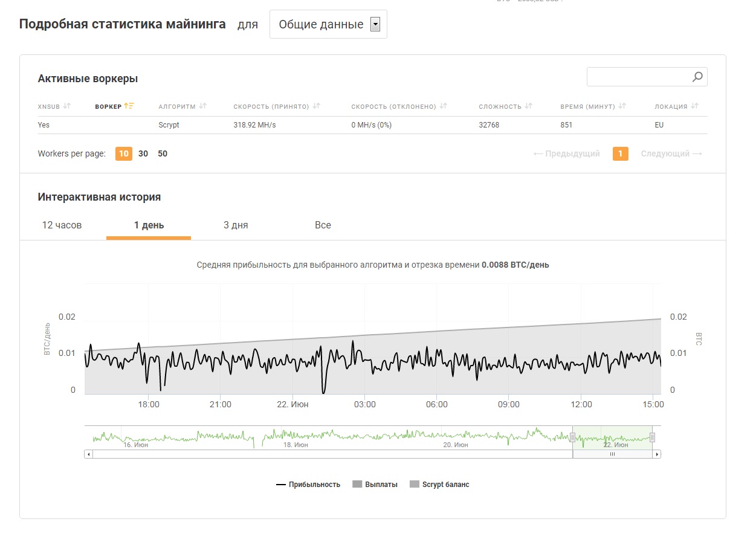This screenshot has width=756, height=542.
Task: Select page 1 in pagination
Action: pos(620,153)
